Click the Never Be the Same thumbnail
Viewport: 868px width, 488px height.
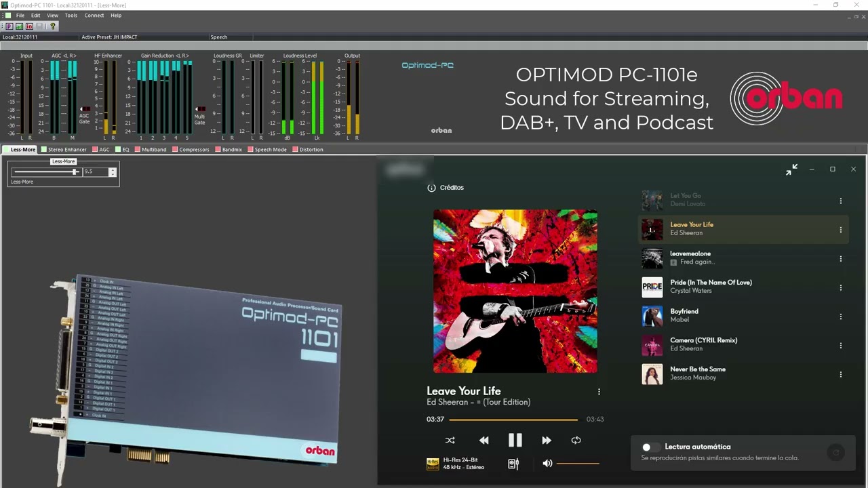[652, 374]
